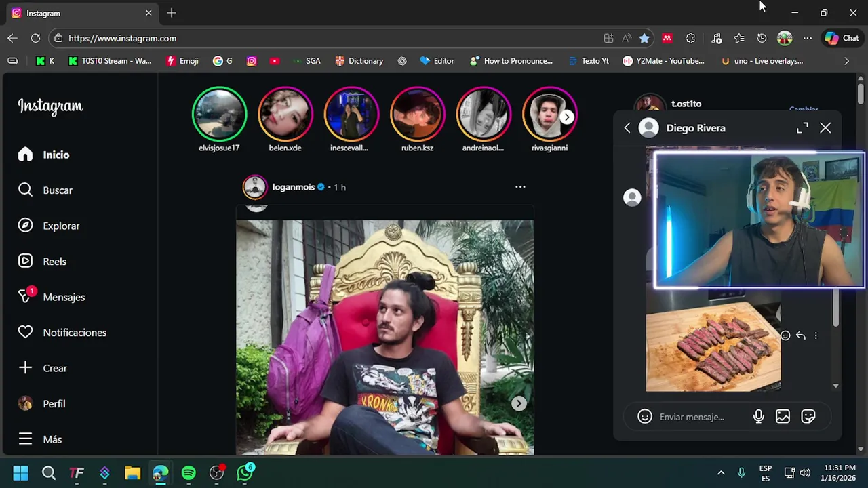Record a voice message
868x488 pixels.
tap(758, 417)
